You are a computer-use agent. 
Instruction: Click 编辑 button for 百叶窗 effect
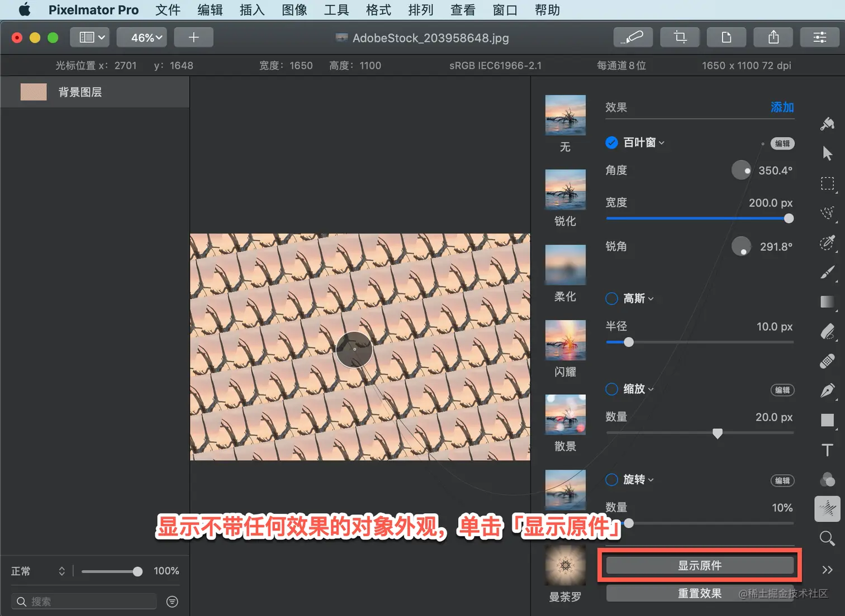[782, 144]
